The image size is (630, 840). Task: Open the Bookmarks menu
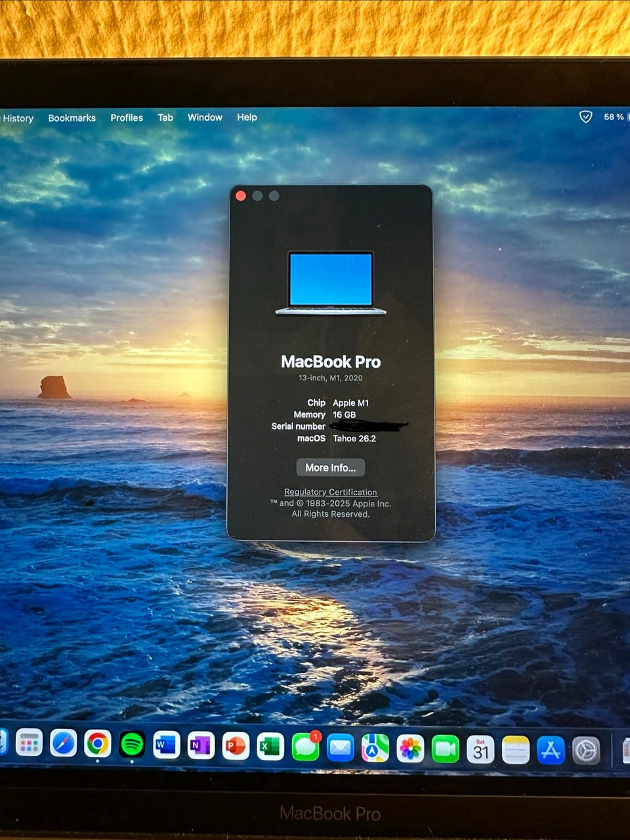[72, 118]
